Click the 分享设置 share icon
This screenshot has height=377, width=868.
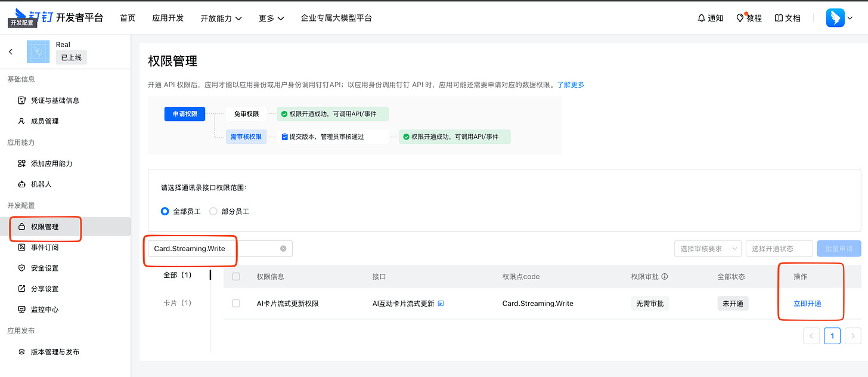point(22,289)
